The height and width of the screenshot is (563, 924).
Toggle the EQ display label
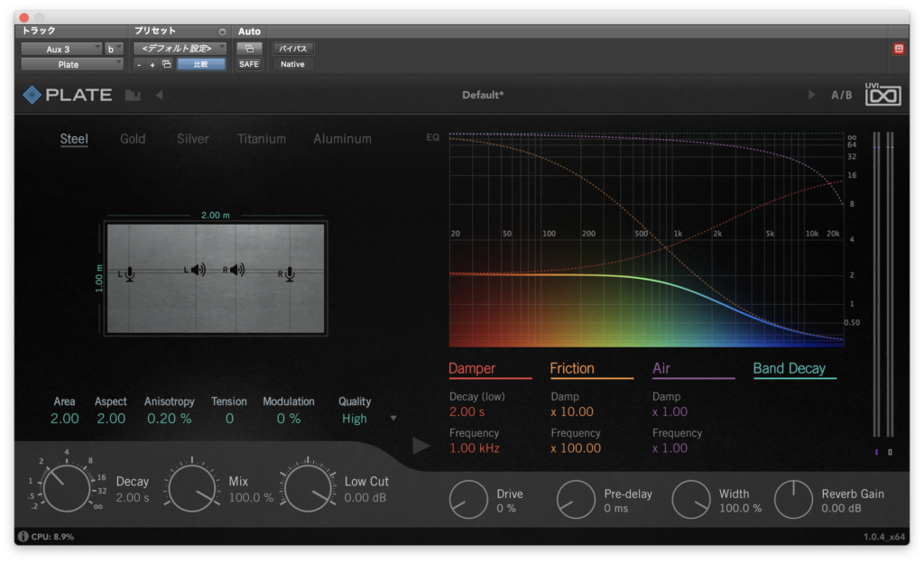[432, 137]
